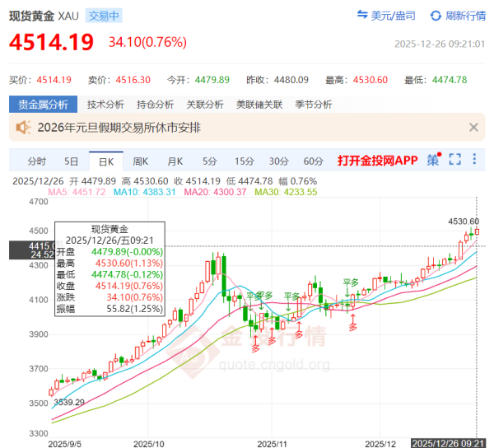Open the 策 strategy icon

(434, 160)
